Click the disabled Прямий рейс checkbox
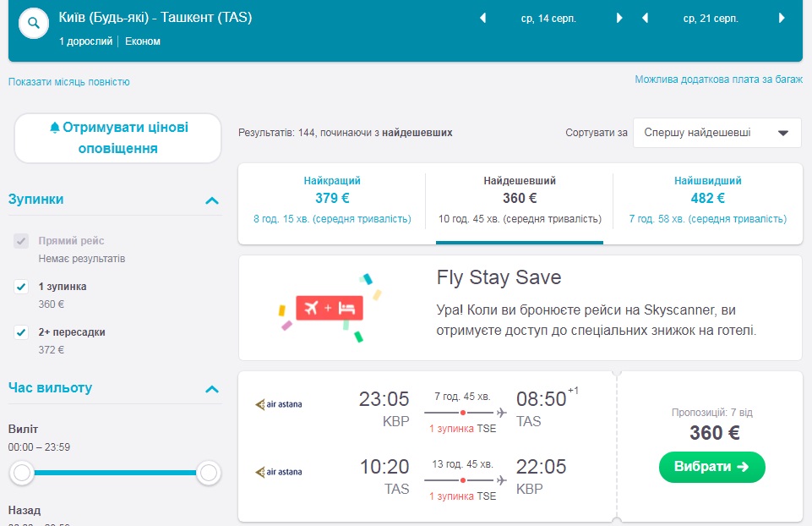 22,241
